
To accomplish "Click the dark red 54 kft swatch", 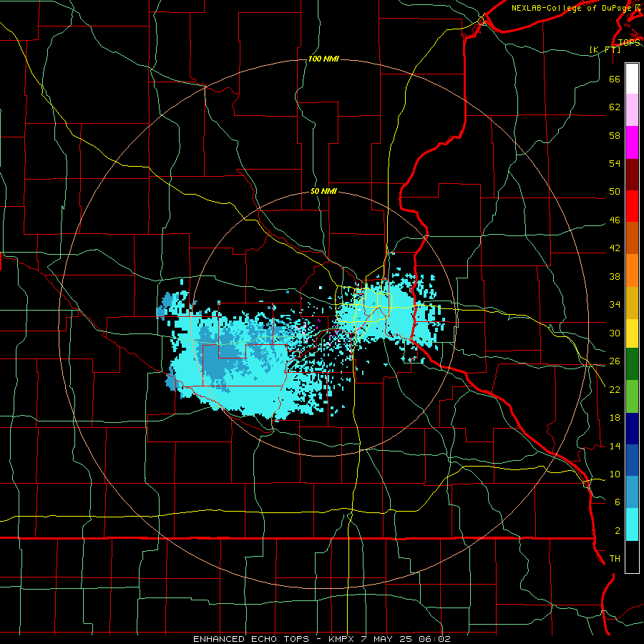I will [632, 175].
